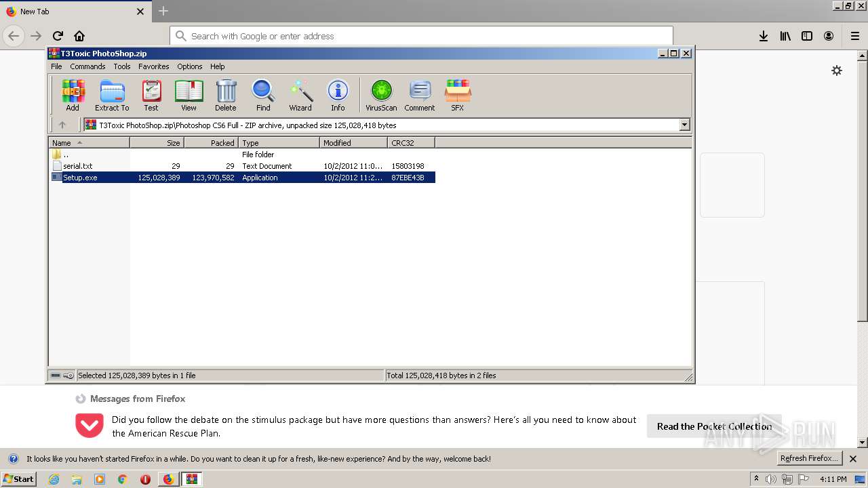Open the File menu
This screenshot has height=488, width=868.
coord(56,66)
